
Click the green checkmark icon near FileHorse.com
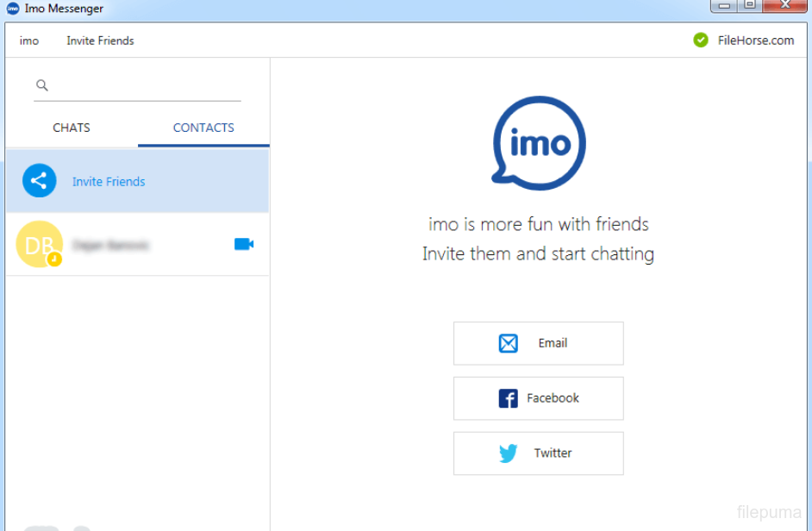tap(701, 40)
